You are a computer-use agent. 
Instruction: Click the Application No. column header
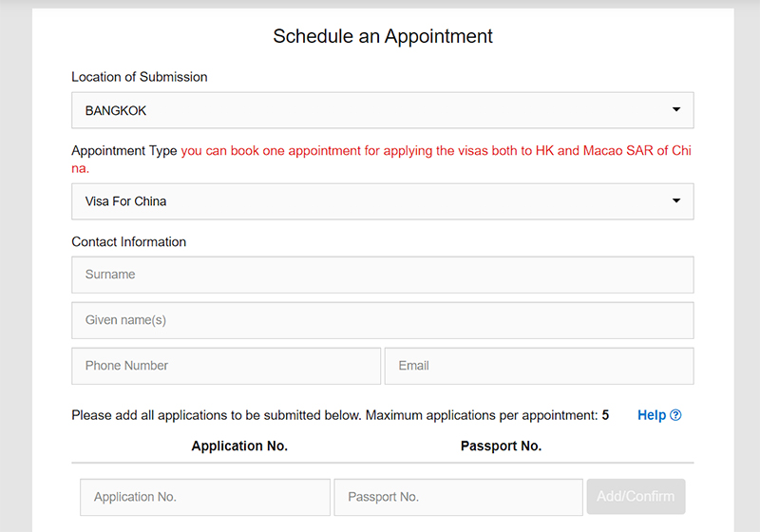click(x=239, y=446)
